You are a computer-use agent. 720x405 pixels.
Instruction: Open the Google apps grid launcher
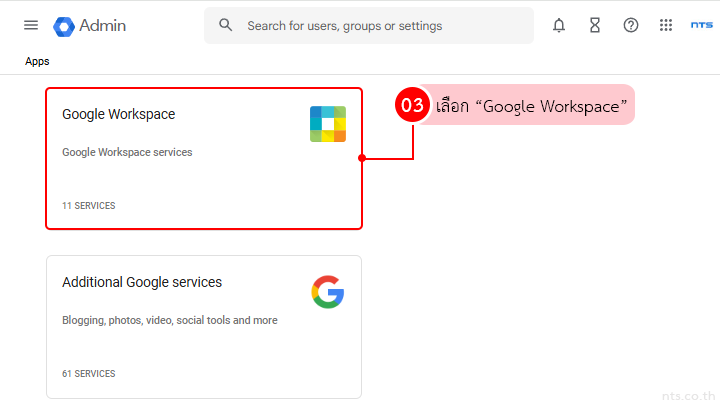point(666,26)
